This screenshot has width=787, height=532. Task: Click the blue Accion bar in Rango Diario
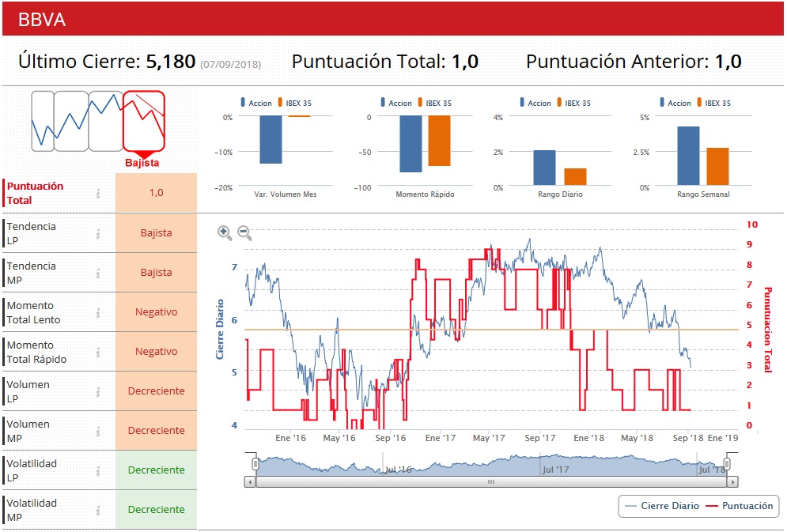[544, 168]
